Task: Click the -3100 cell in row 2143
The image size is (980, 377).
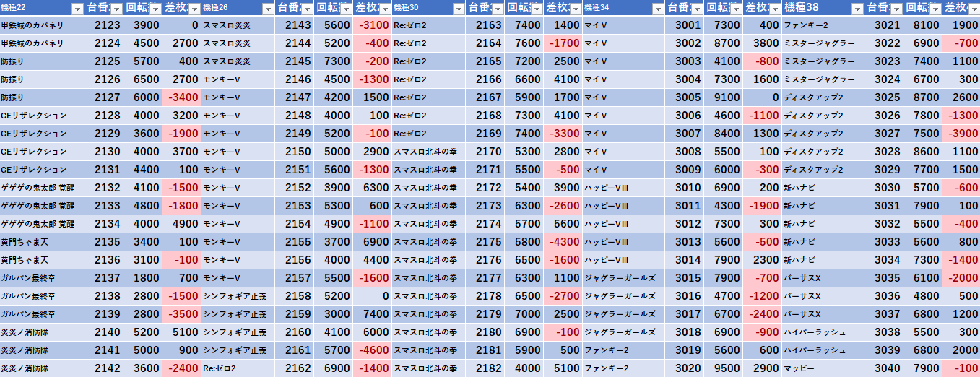Action: (x=373, y=25)
